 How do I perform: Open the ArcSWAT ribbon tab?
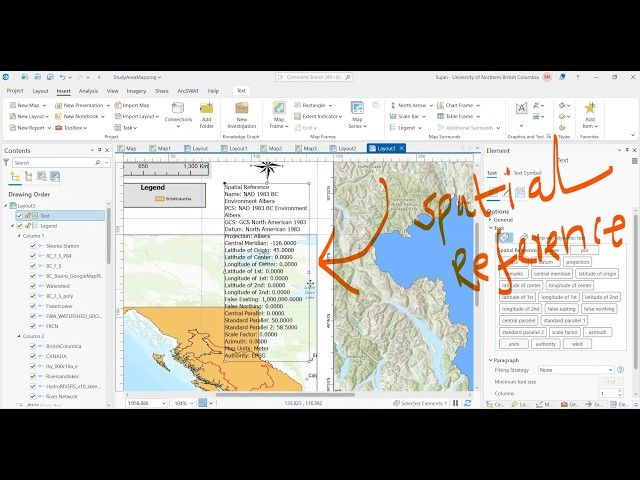(x=187, y=91)
